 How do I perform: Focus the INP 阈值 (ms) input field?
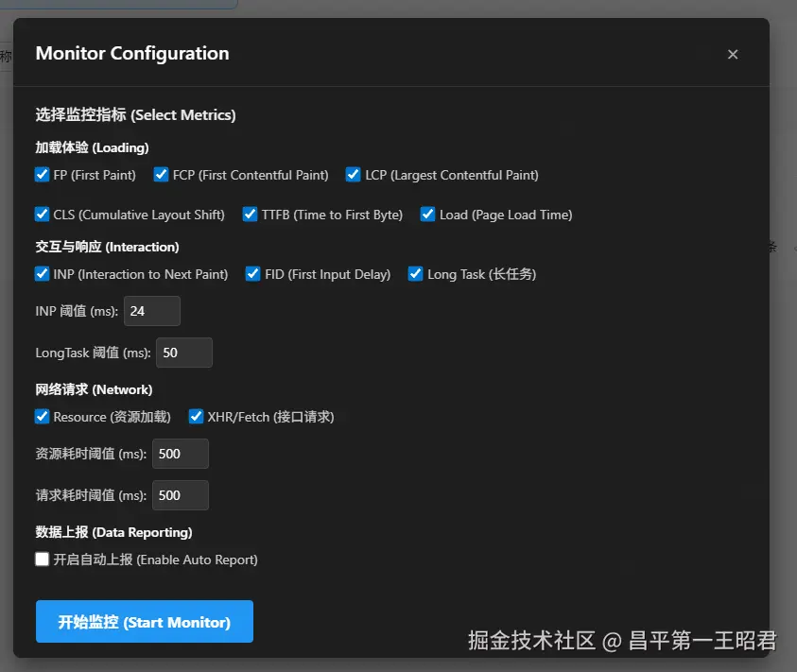point(152,311)
